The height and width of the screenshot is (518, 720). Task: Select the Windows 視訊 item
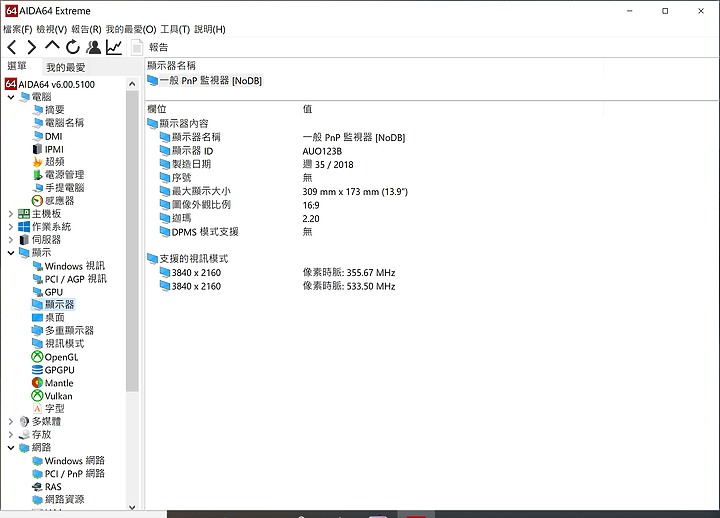click(x=68, y=266)
